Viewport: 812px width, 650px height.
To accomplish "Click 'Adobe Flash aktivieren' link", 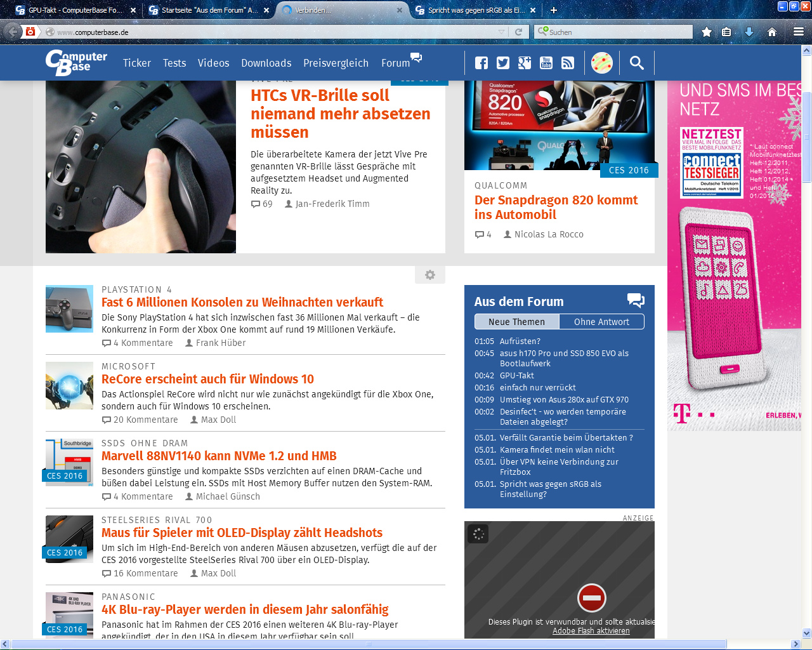I will point(591,631).
